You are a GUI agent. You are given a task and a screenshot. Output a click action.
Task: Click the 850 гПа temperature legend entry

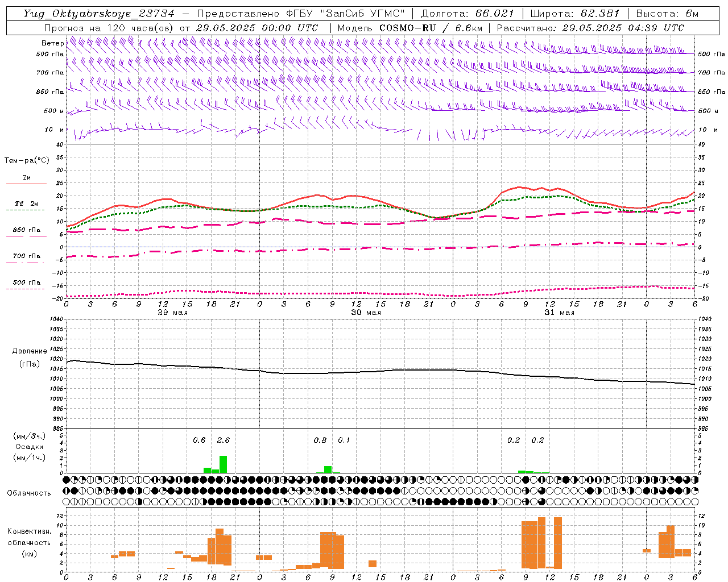point(27,230)
